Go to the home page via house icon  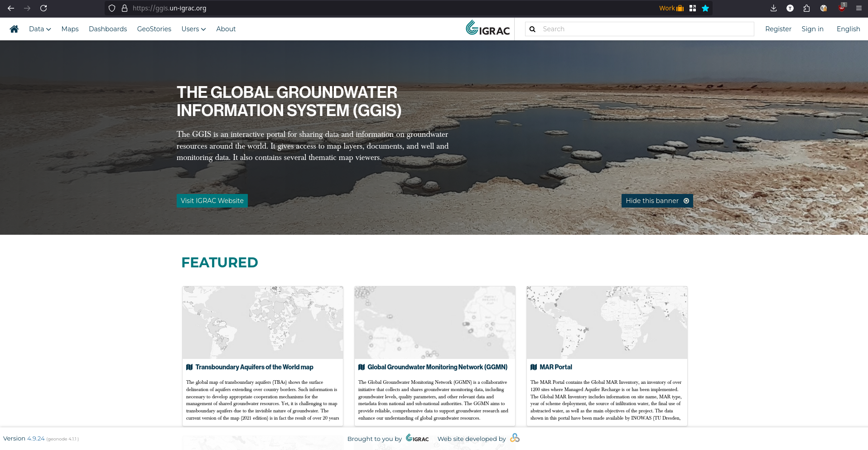tap(14, 29)
